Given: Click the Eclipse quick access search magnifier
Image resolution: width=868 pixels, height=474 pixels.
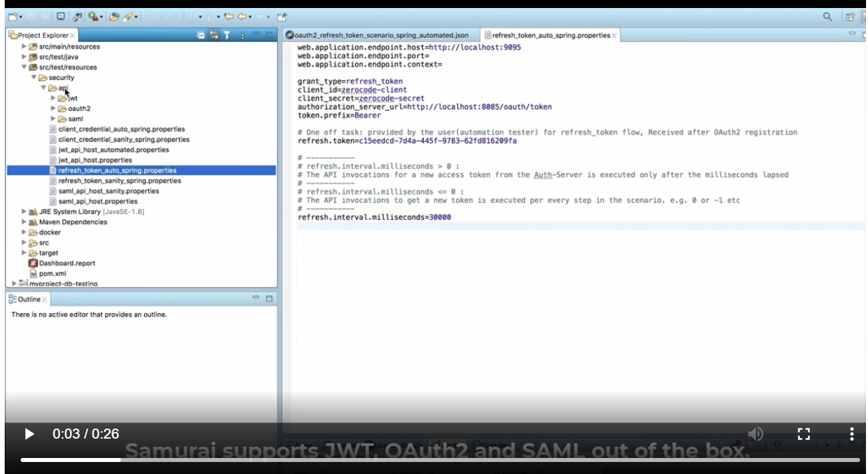Looking at the screenshot, I should [827, 17].
